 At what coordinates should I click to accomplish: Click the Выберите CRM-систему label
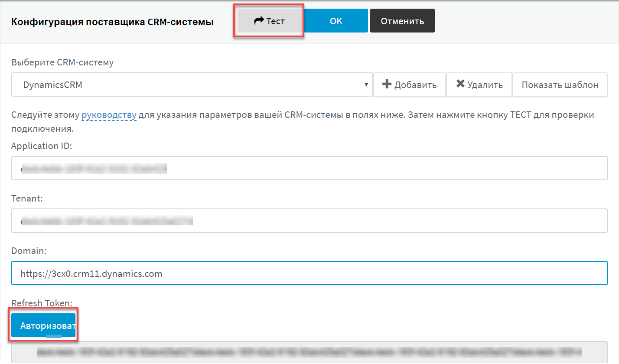pyautogui.click(x=62, y=62)
